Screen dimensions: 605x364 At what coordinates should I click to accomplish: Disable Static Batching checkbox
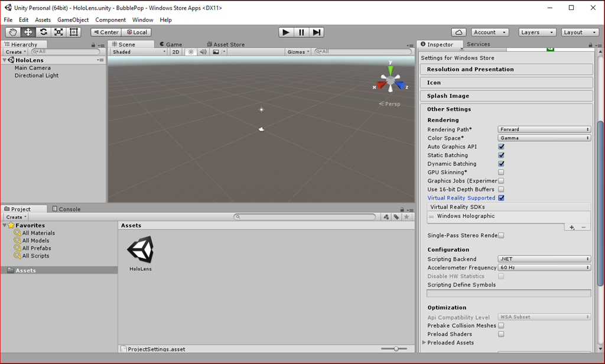(501, 155)
